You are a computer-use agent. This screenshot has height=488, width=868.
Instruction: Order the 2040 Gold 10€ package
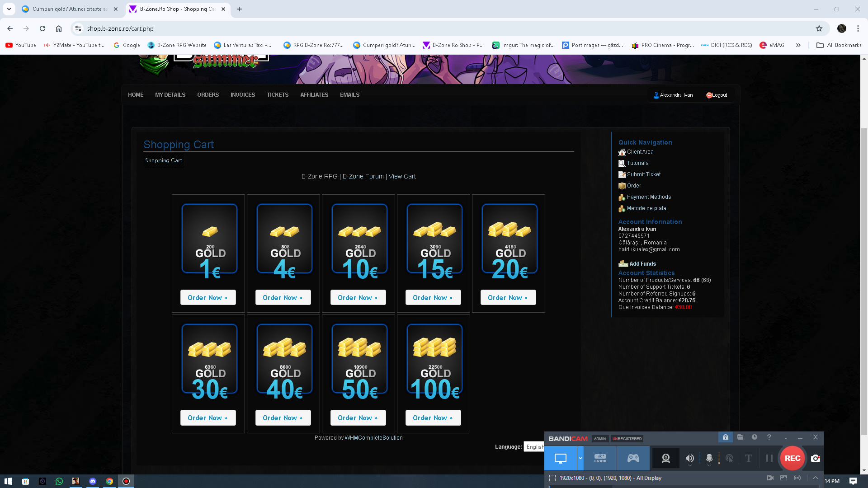(358, 298)
